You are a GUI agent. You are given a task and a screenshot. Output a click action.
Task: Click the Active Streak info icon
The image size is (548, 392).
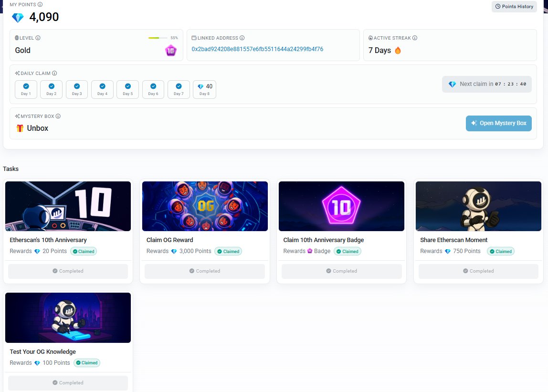[x=415, y=38]
